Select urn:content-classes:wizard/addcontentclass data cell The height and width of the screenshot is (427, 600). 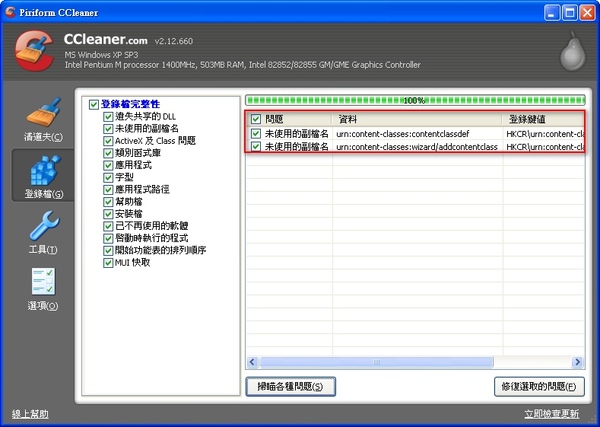click(417, 147)
